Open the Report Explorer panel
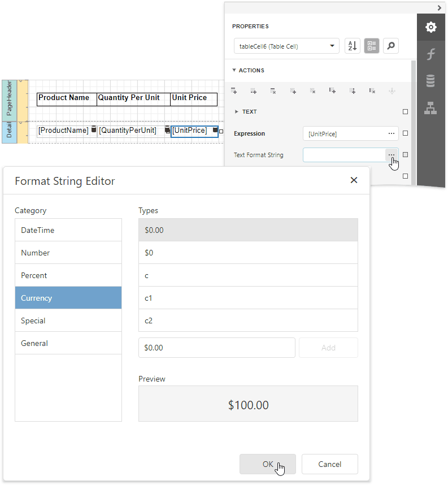The width and height of the screenshot is (448, 485). click(430, 107)
